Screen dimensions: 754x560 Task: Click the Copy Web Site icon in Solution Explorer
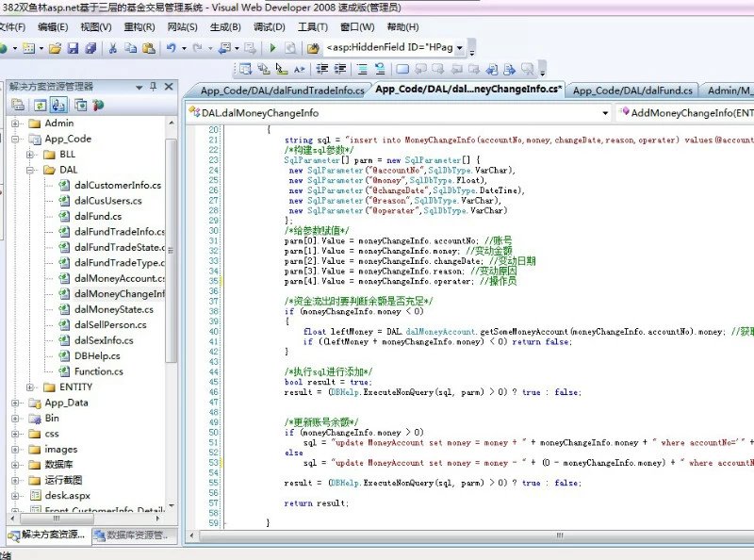click(80, 105)
